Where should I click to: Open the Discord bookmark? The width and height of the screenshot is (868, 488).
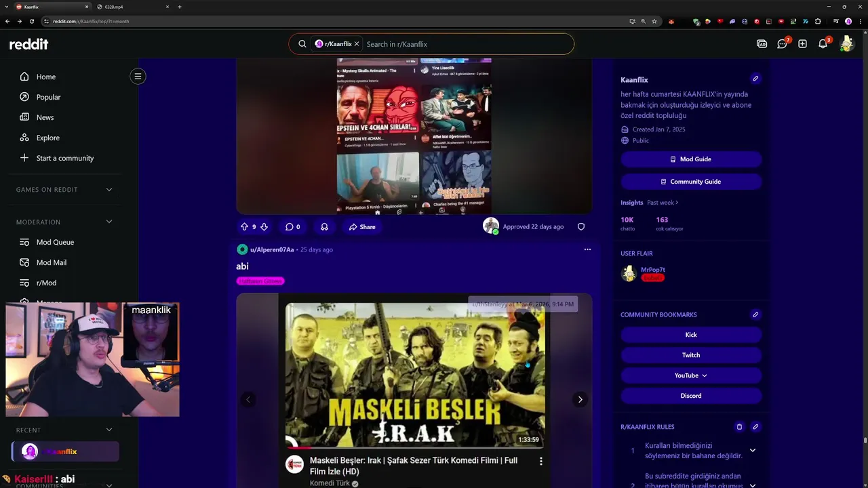coord(691,396)
